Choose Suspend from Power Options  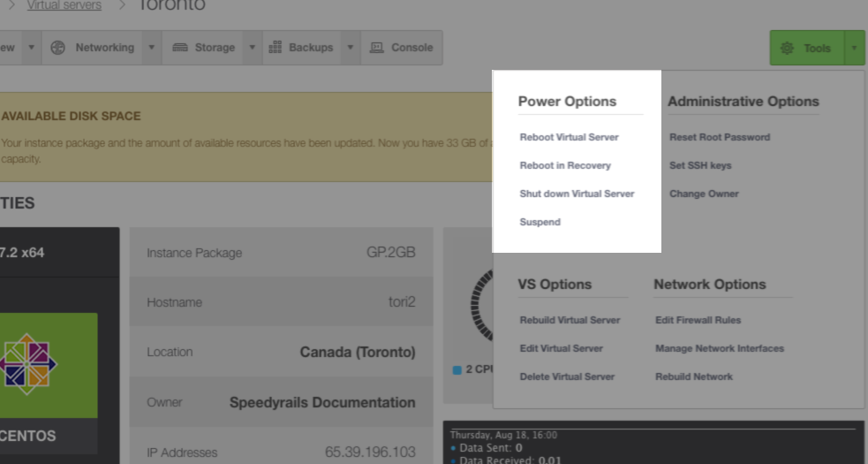pos(540,223)
